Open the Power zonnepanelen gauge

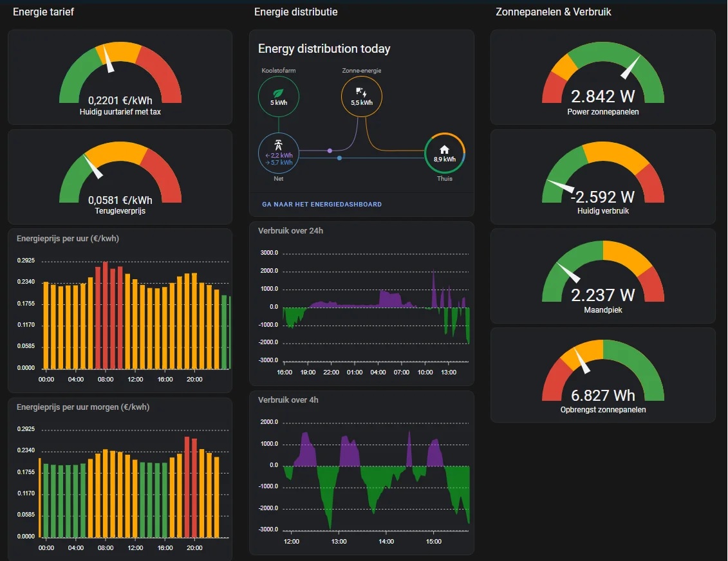[x=602, y=77]
